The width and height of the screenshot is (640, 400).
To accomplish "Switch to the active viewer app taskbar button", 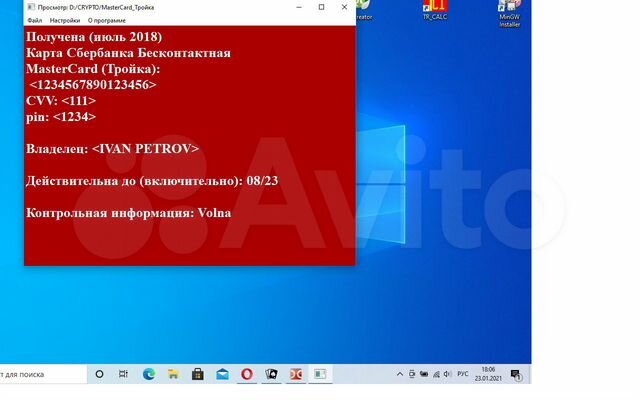I will coord(320,374).
